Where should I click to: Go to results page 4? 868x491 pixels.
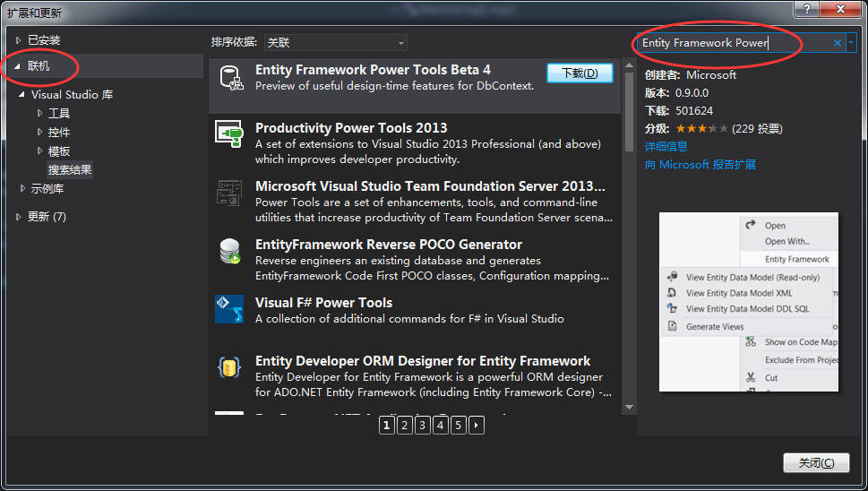coord(440,425)
